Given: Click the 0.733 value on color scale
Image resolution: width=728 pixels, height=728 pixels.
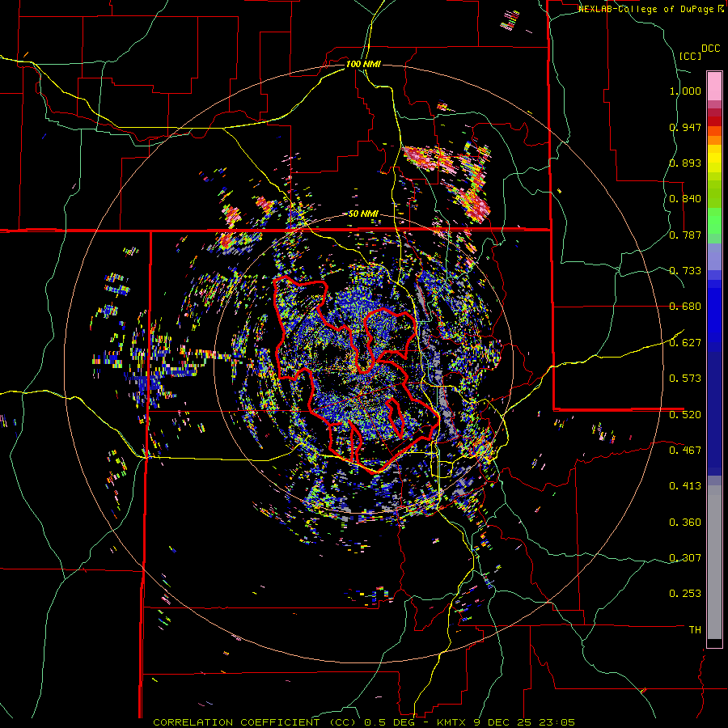Looking at the screenshot, I should coord(685,271).
